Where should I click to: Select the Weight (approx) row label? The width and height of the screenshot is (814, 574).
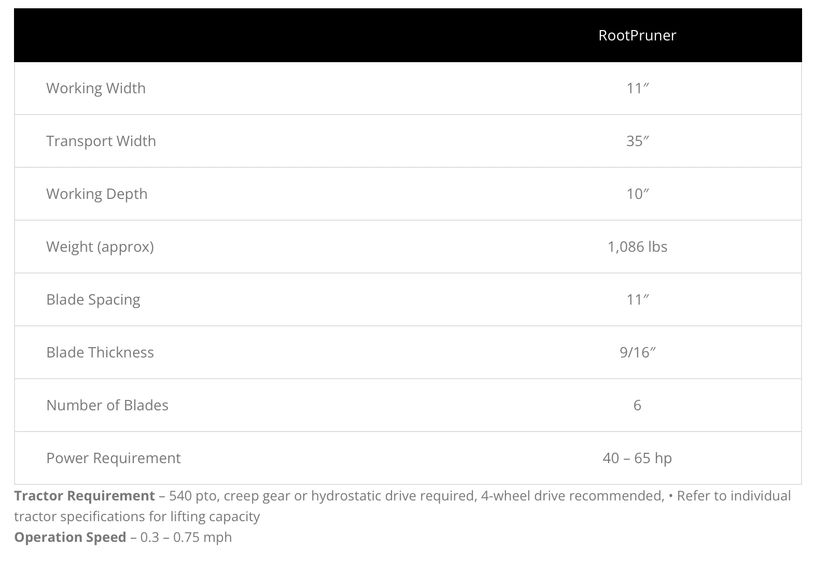point(100,247)
